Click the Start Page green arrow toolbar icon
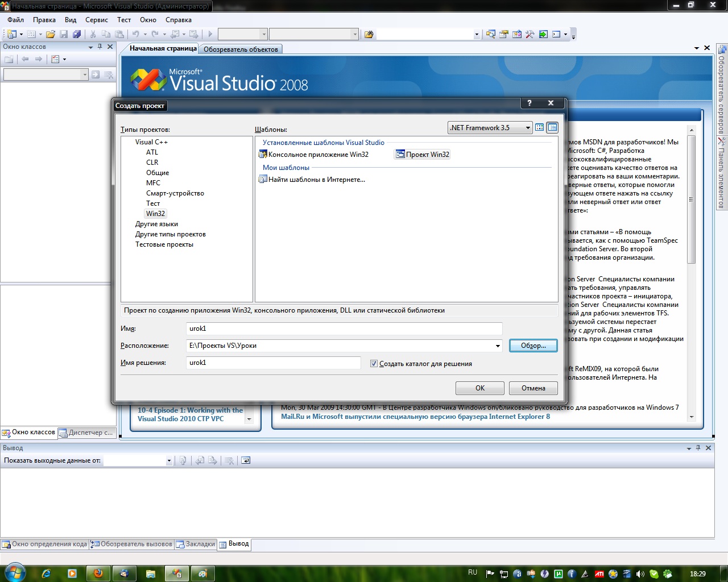 tap(543, 34)
